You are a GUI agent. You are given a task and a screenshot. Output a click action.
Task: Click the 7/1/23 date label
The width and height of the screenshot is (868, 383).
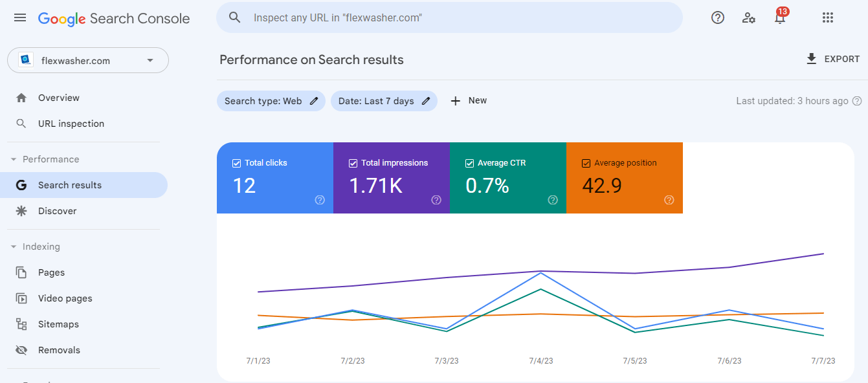click(x=258, y=361)
